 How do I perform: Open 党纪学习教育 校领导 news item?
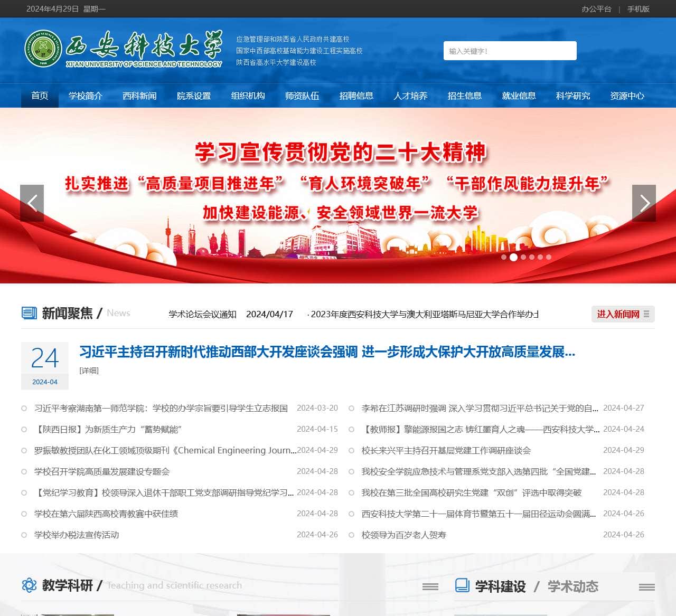(x=164, y=492)
